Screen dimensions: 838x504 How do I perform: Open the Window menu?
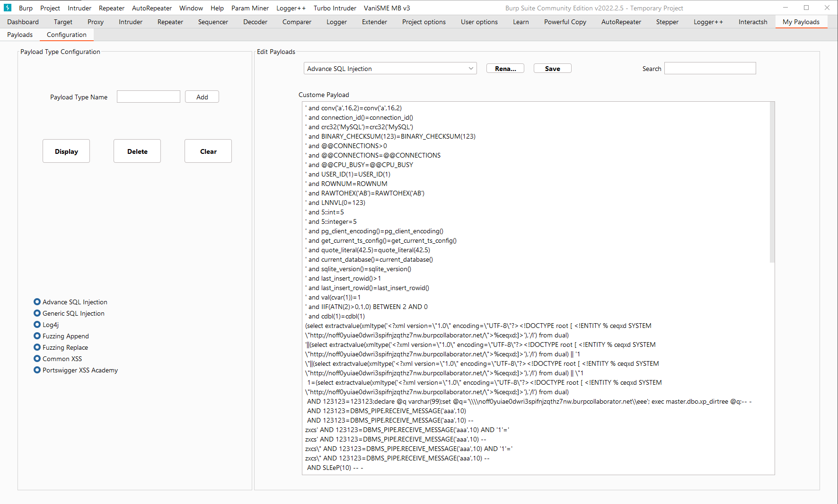coord(191,8)
